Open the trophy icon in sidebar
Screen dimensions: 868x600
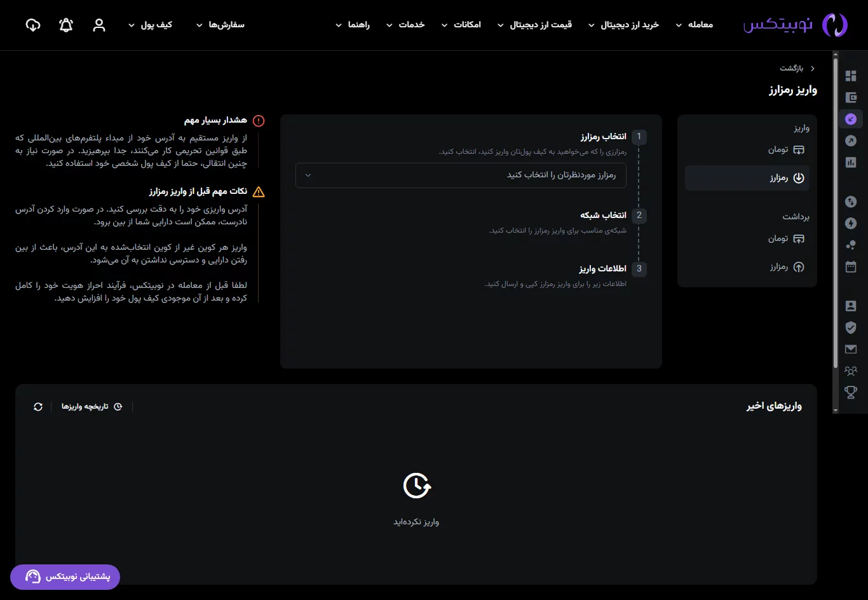[851, 392]
